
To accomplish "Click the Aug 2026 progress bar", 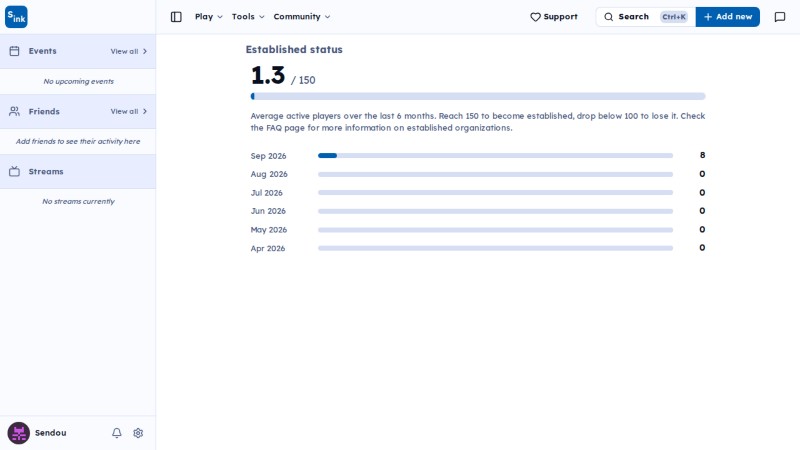I will pyautogui.click(x=495, y=174).
